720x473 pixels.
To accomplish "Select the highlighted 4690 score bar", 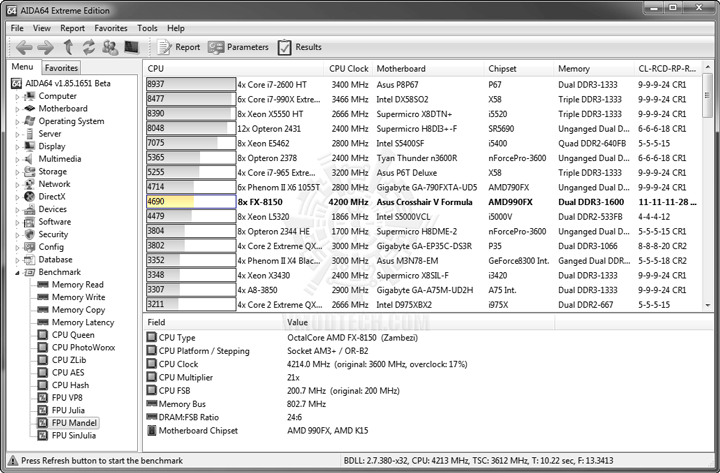I will (191, 202).
